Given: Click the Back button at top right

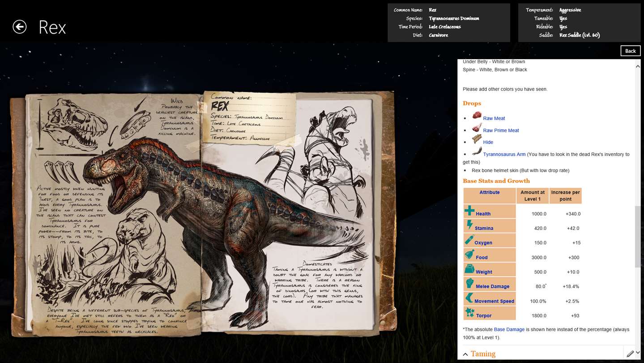Looking at the screenshot, I should 630,51.
